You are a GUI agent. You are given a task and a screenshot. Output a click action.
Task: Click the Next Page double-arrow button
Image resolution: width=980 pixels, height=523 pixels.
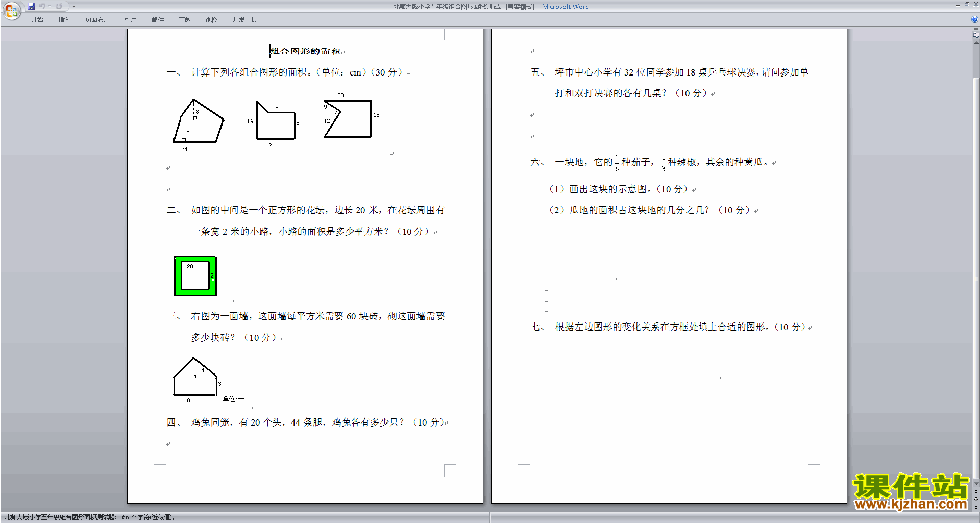click(976, 507)
